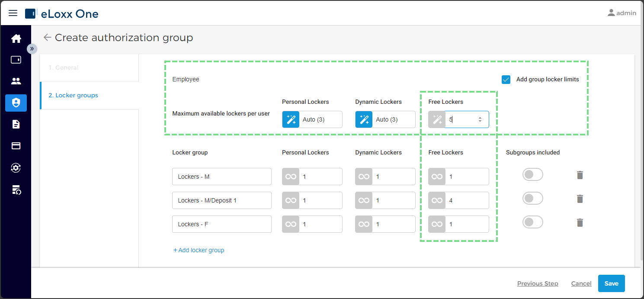Click the Lockers - M group name field
Image resolution: width=644 pixels, height=299 pixels.
(222, 177)
